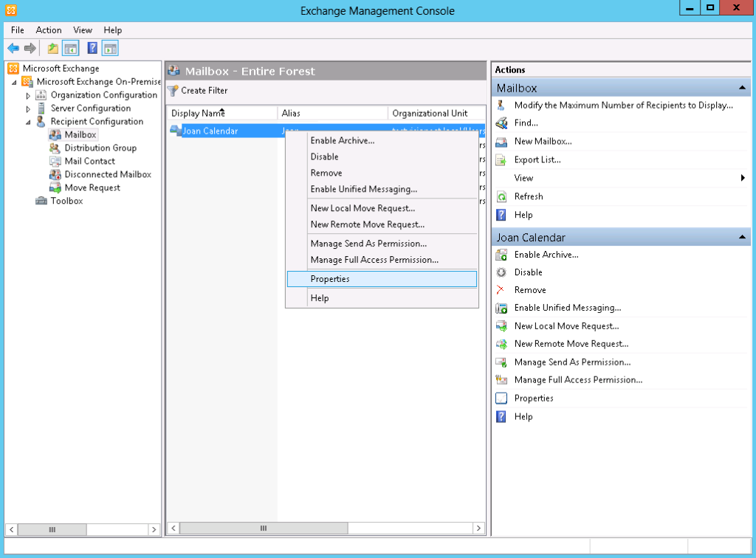Click the Help icon in the top toolbar

(x=90, y=48)
